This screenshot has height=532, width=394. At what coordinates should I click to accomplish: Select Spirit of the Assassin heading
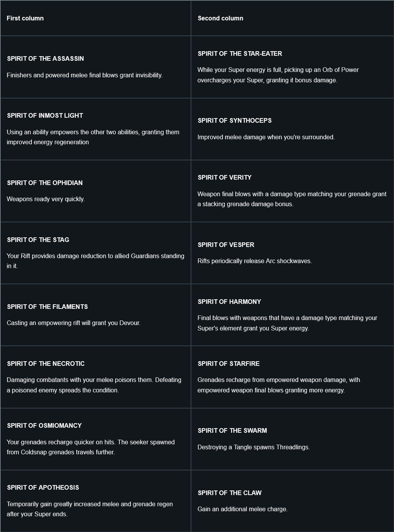click(x=45, y=58)
